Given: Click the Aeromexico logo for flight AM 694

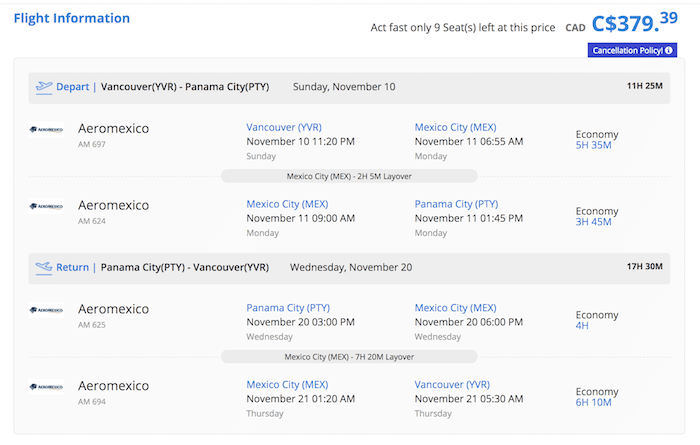Looking at the screenshot, I should tap(46, 387).
